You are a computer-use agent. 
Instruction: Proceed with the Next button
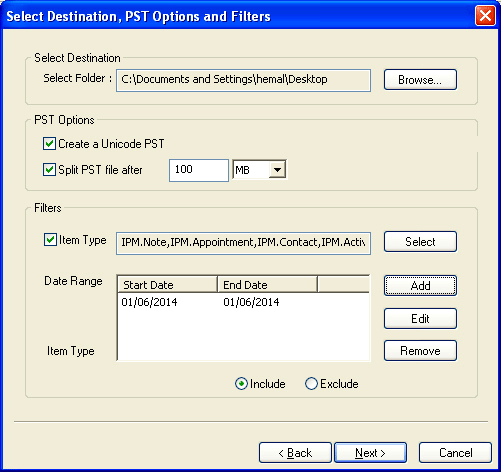pyautogui.click(x=370, y=453)
